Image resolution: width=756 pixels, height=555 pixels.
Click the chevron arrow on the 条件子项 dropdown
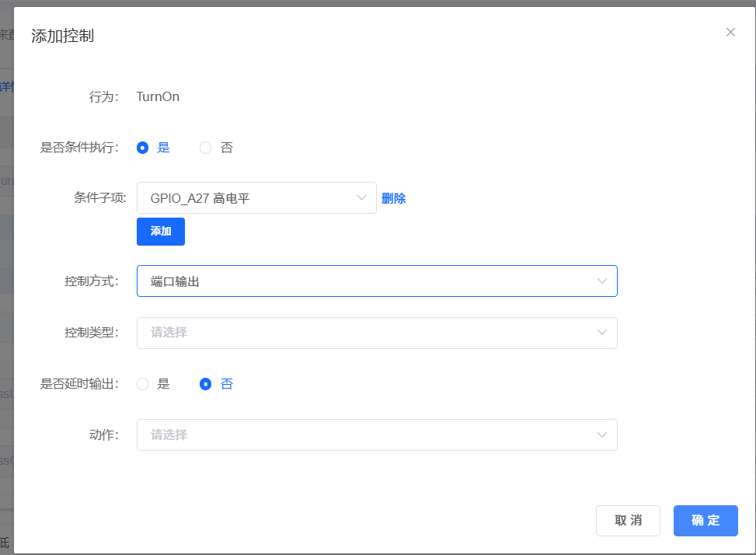click(x=361, y=197)
